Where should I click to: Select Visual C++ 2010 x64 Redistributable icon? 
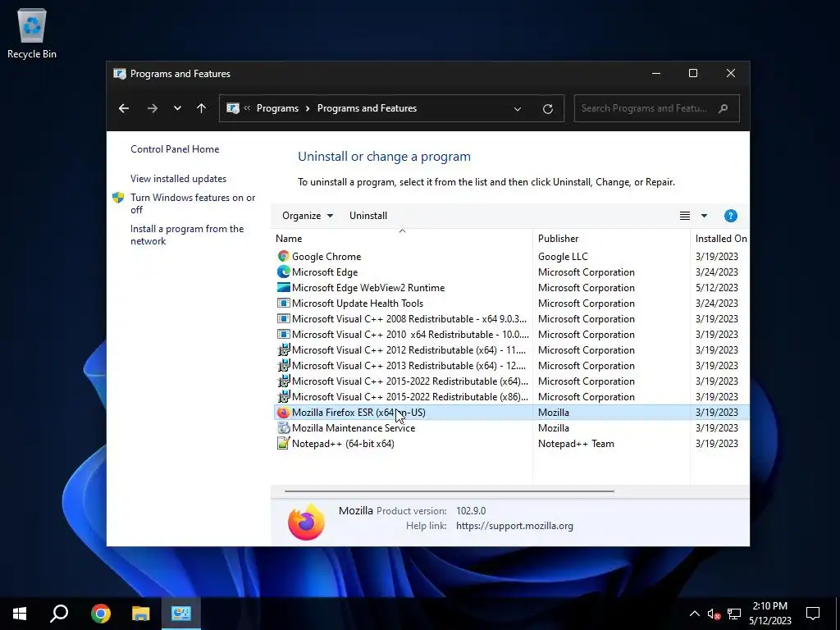coord(283,335)
